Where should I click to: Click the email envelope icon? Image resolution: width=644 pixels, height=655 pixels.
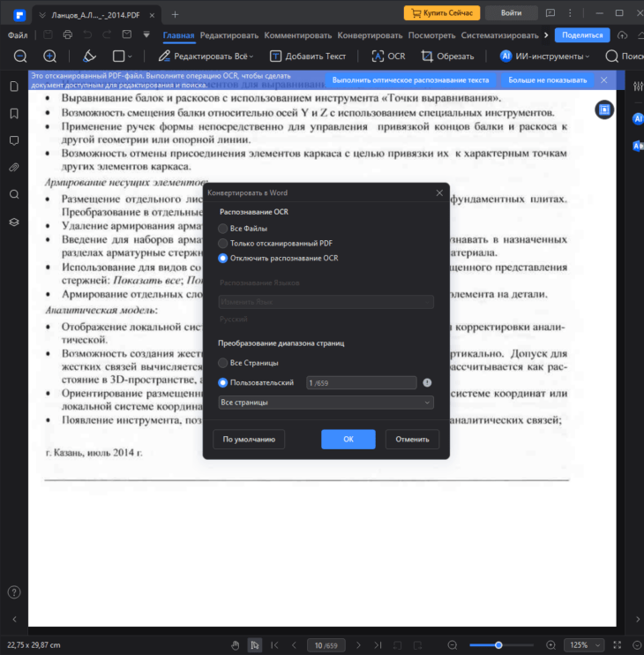click(127, 34)
